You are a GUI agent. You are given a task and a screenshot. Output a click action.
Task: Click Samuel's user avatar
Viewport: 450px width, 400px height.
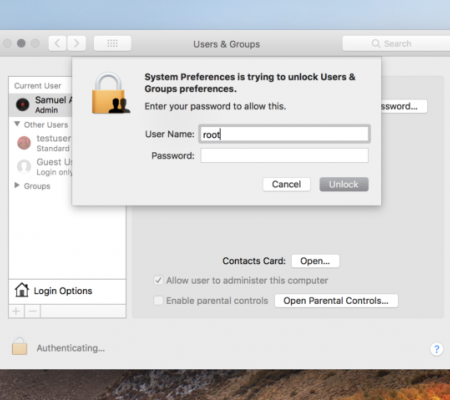tap(23, 105)
